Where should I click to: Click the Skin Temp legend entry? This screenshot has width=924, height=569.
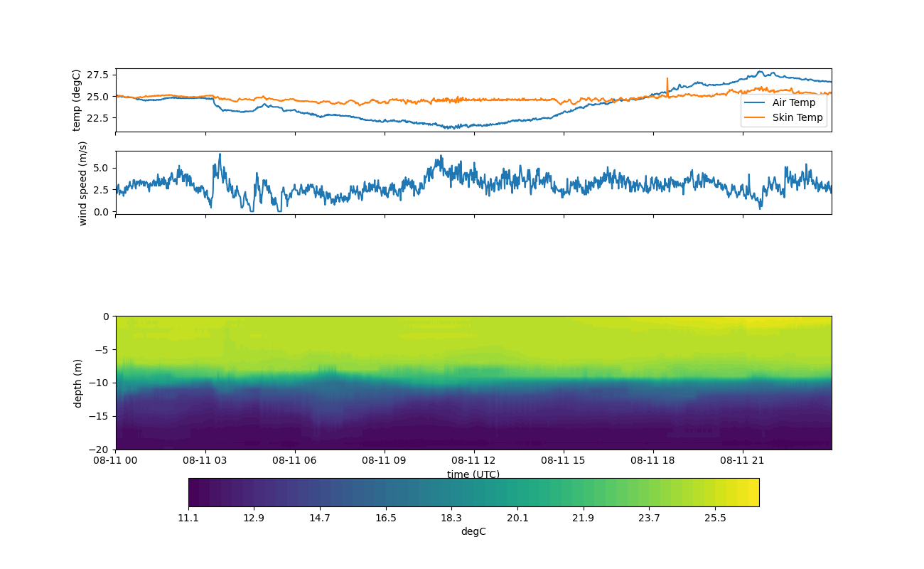(797, 117)
